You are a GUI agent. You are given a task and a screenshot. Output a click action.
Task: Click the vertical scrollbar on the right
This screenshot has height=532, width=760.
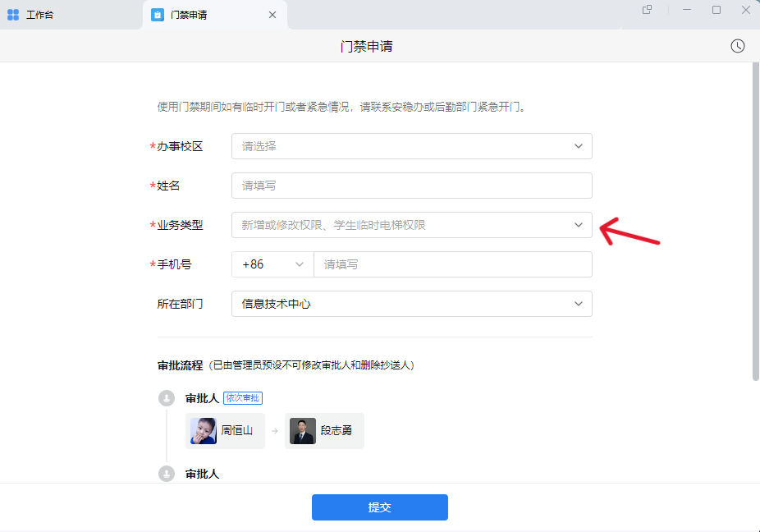tap(755, 222)
